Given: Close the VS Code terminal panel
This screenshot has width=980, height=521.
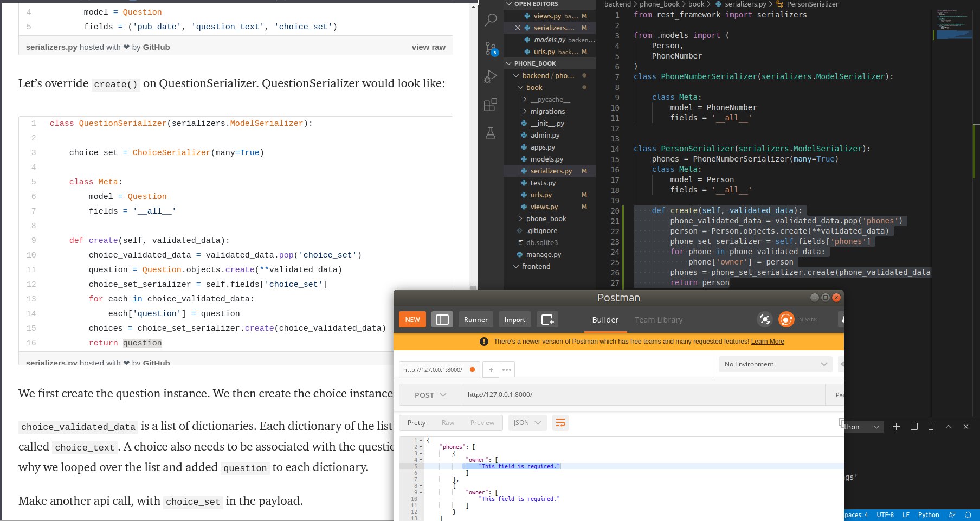Looking at the screenshot, I should tap(966, 427).
